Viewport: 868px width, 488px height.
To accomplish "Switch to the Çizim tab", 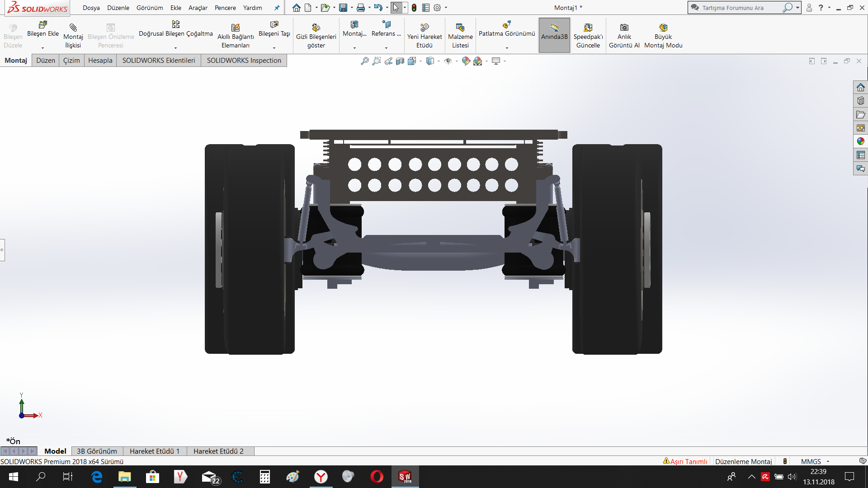I will pyautogui.click(x=71, y=61).
